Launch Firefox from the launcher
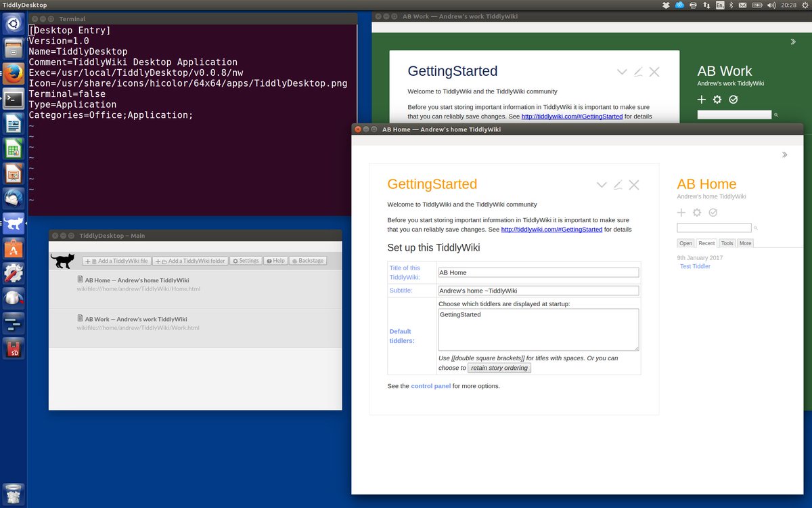This screenshot has height=508, width=812. (14, 74)
